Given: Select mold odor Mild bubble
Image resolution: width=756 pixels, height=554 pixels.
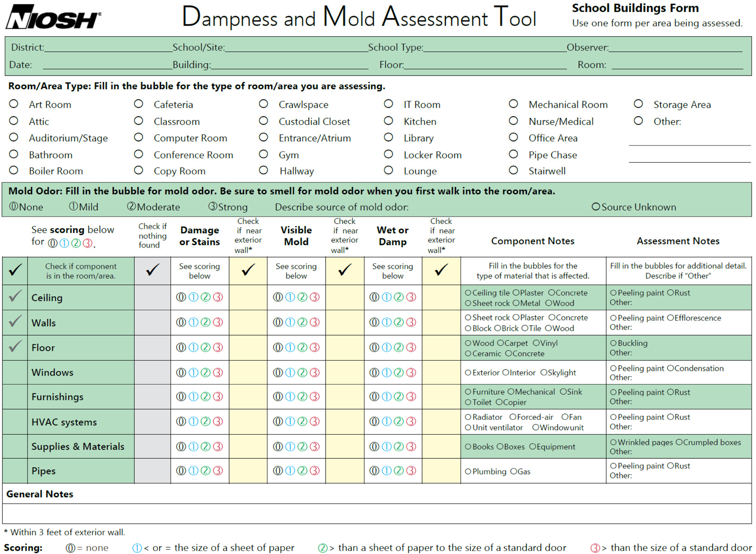Looking at the screenshot, I should pos(73,206).
